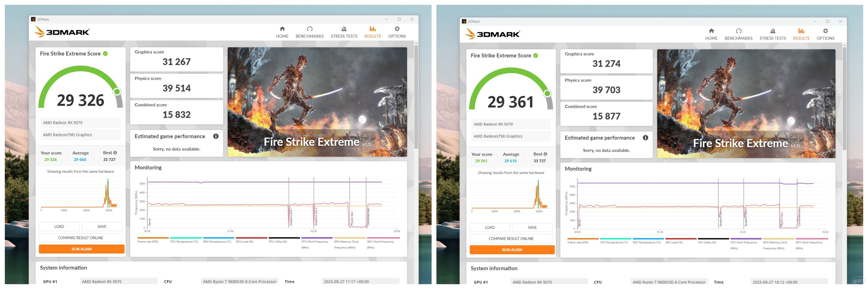Click the vertical scrollbar in right window
This screenshot has height=289, width=868.
pyautogui.click(x=844, y=99)
